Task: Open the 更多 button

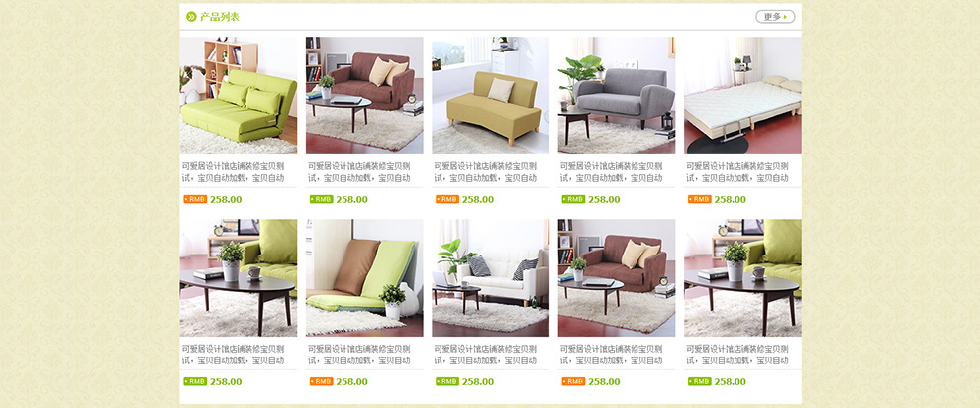Action: pyautogui.click(x=775, y=16)
